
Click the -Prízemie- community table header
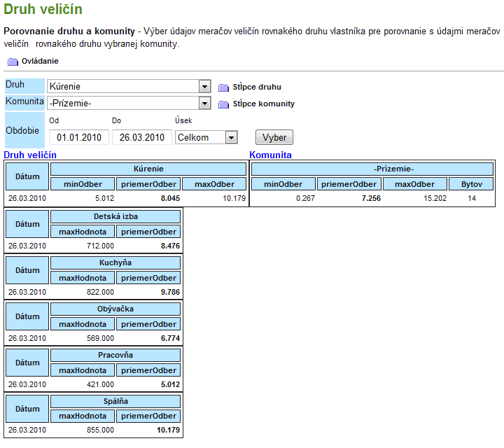pyautogui.click(x=372, y=169)
